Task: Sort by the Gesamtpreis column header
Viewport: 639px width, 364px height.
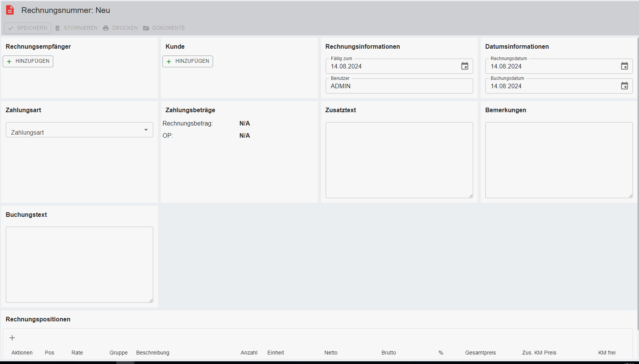Action: tap(480, 353)
